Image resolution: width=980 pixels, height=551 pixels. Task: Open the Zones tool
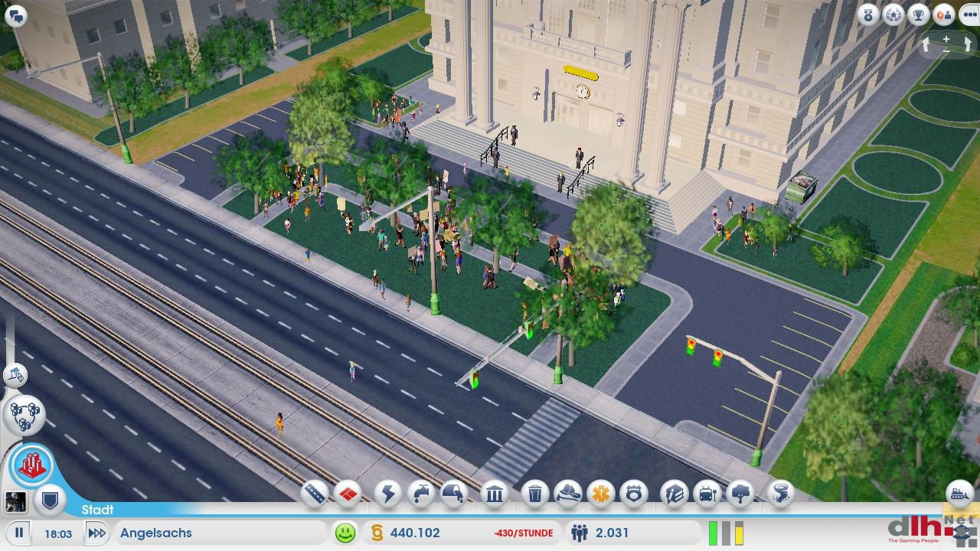coord(348,494)
